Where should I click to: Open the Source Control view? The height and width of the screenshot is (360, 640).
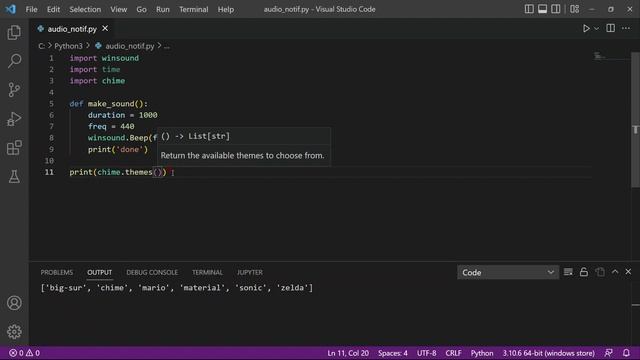pyautogui.click(x=14, y=90)
